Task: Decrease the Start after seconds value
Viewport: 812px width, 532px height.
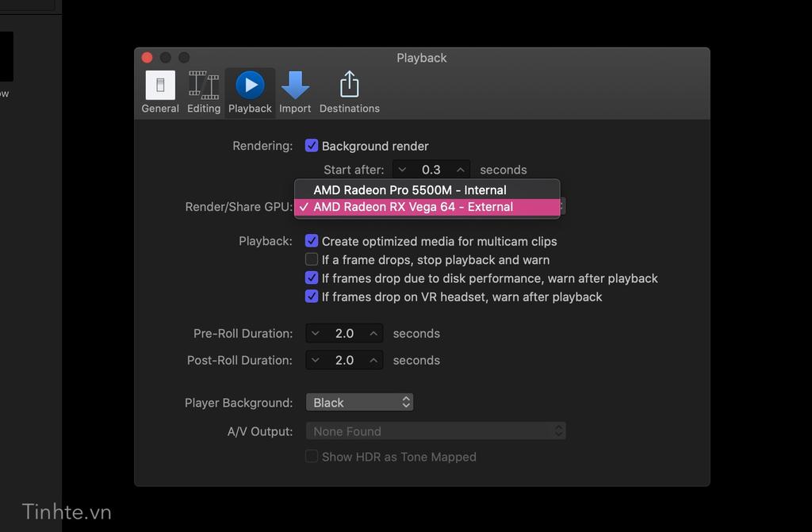Action: coord(402,170)
